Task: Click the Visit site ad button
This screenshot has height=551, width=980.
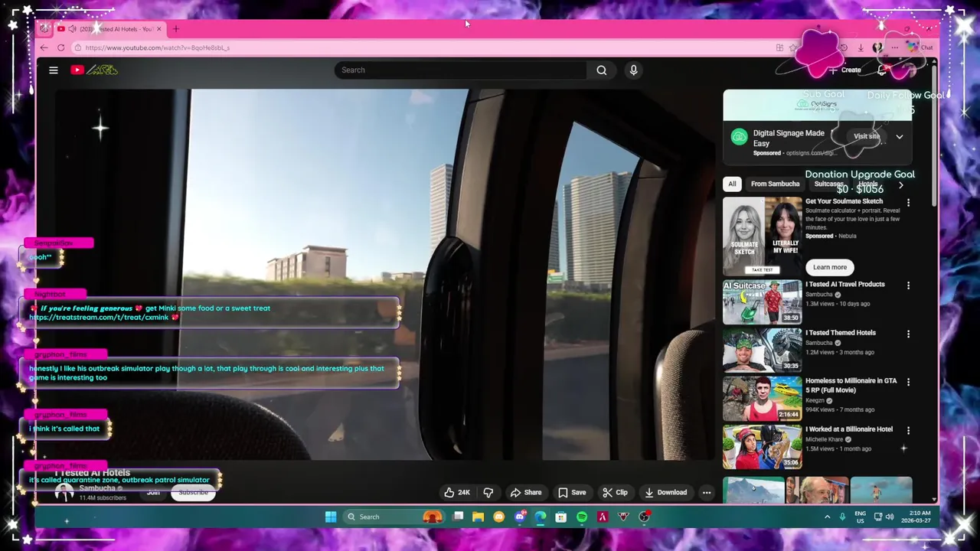Action: (867, 136)
